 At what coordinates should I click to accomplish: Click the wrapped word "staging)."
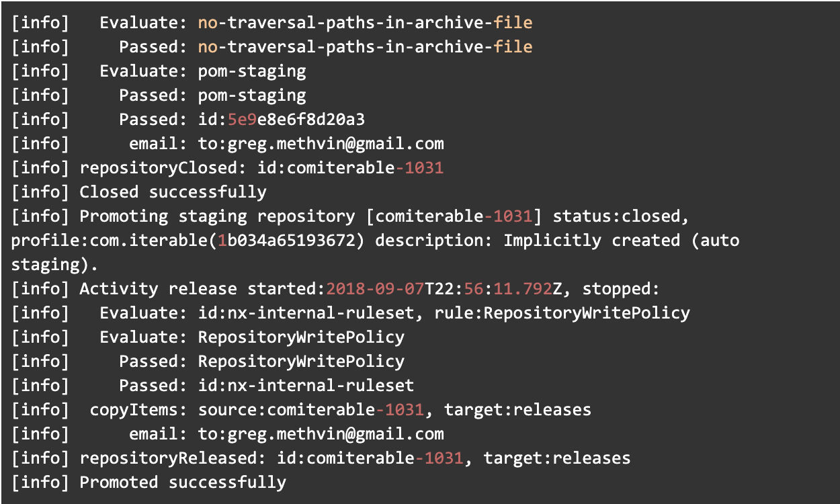click(x=55, y=265)
